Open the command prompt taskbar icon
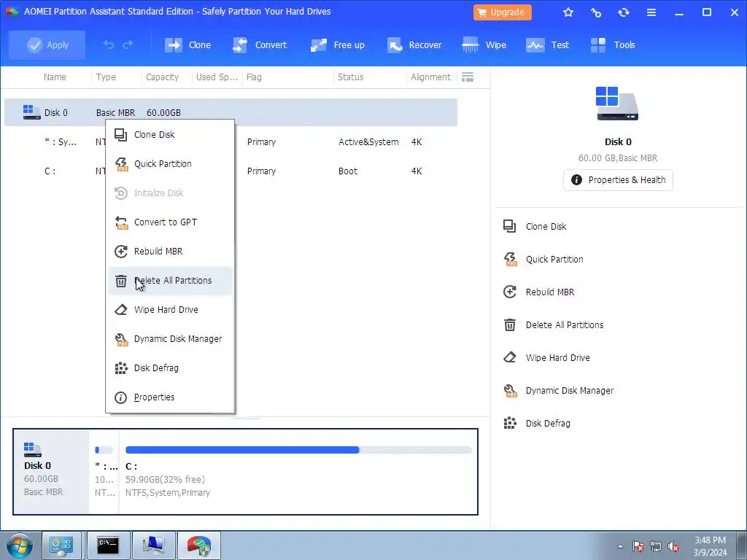The image size is (747, 560). [108, 545]
